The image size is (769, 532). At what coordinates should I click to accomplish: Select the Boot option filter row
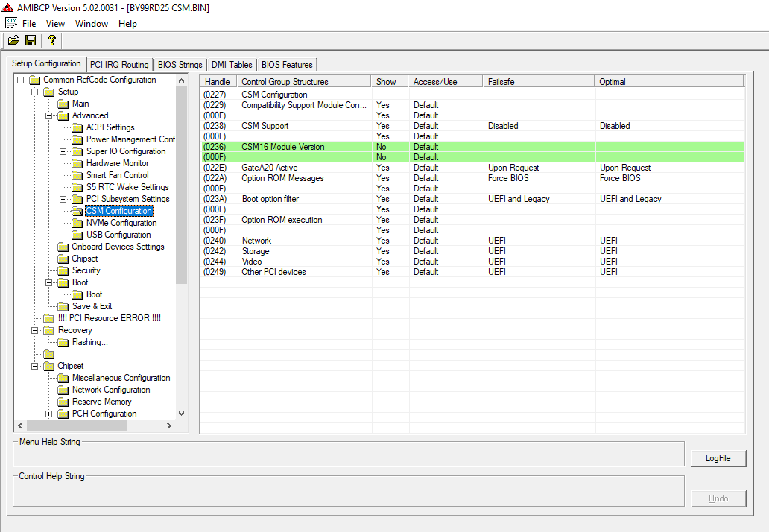(x=472, y=199)
